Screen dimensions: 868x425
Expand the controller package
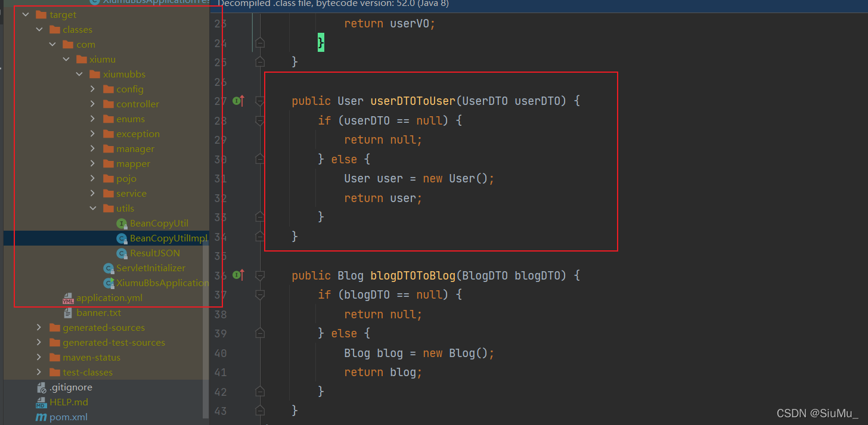[93, 104]
